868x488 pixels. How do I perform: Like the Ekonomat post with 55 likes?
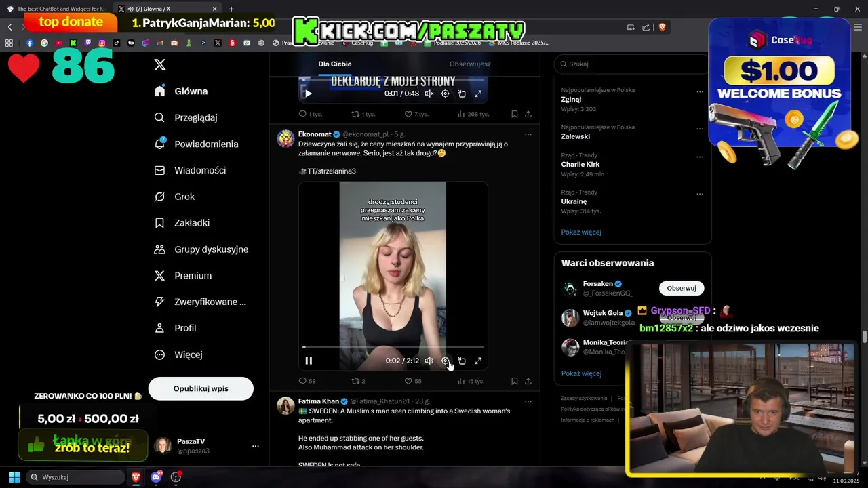(413, 381)
